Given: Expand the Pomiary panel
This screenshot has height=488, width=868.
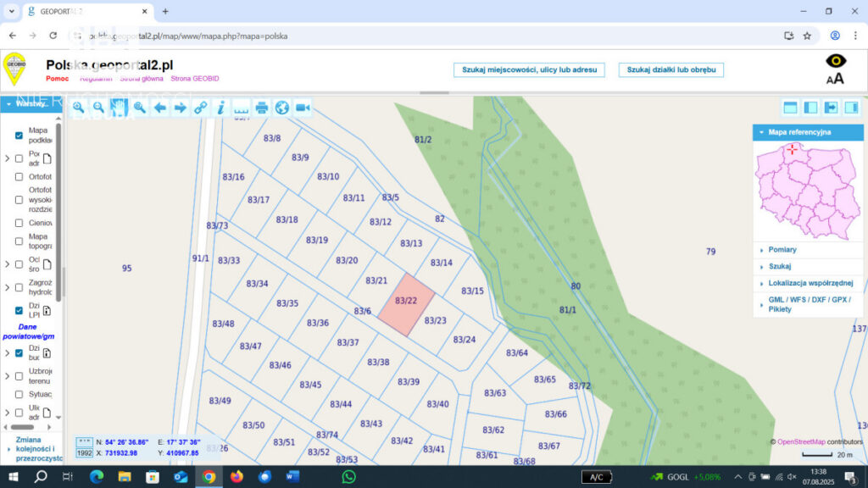Looking at the screenshot, I should pos(782,250).
